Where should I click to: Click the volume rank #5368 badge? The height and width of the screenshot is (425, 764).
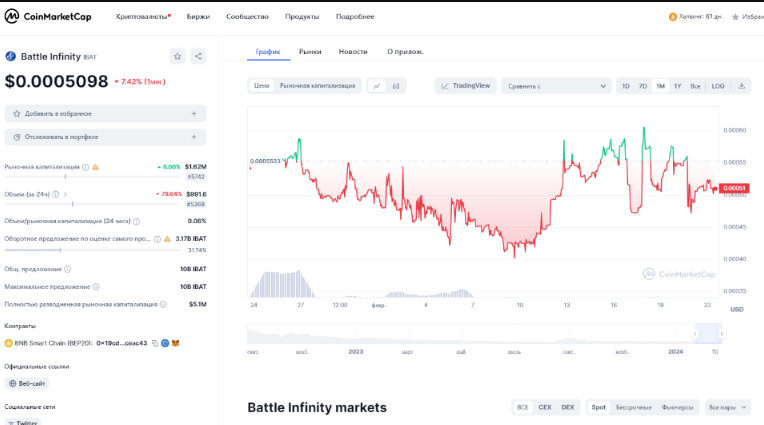196,204
